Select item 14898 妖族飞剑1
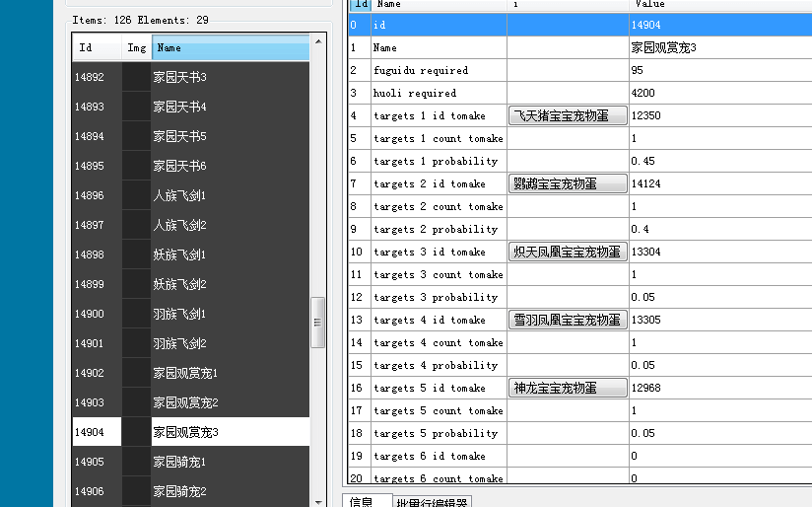 tap(191, 254)
